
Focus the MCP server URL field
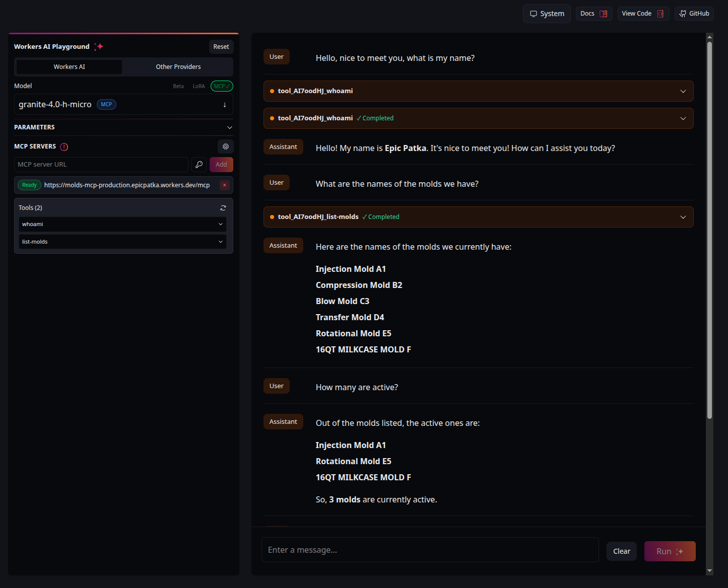pyautogui.click(x=101, y=165)
